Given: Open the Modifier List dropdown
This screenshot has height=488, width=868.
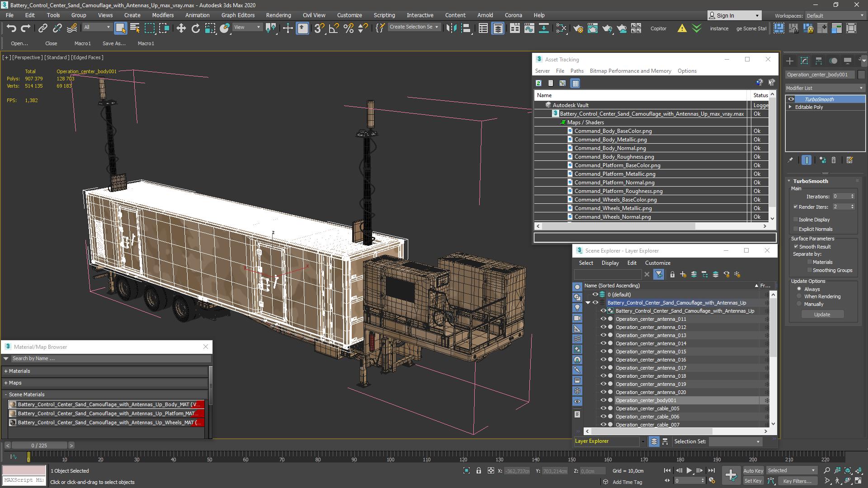Looking at the screenshot, I should tap(825, 88).
